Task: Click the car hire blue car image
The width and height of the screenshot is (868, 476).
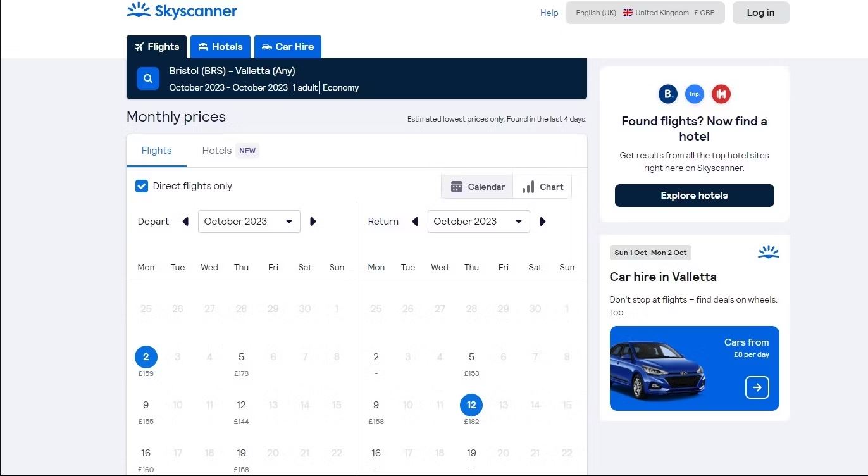Action: (x=658, y=371)
